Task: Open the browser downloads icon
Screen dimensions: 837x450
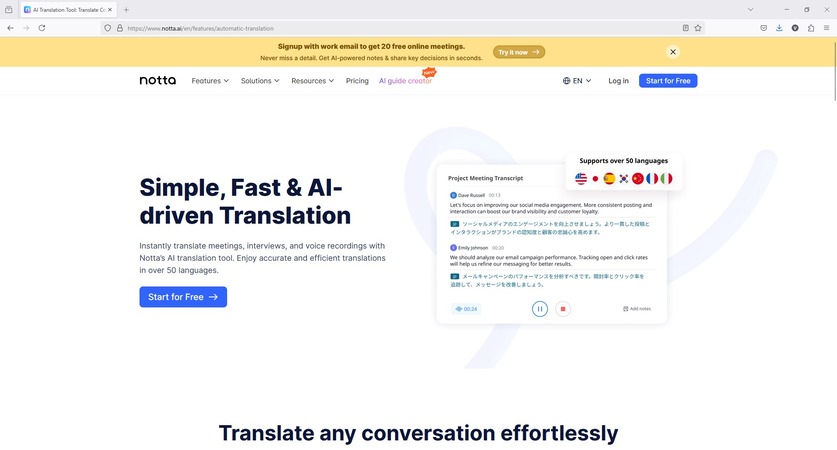Action: [x=779, y=28]
